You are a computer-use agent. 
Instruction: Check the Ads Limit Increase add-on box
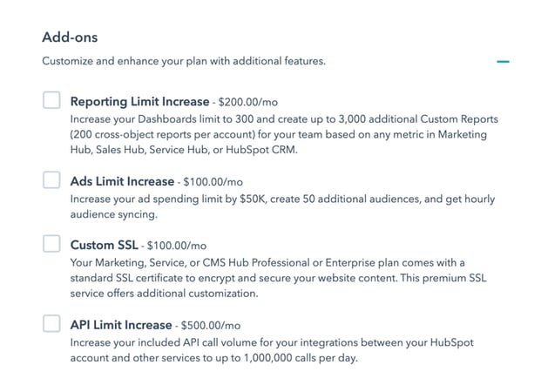pyautogui.click(x=51, y=180)
